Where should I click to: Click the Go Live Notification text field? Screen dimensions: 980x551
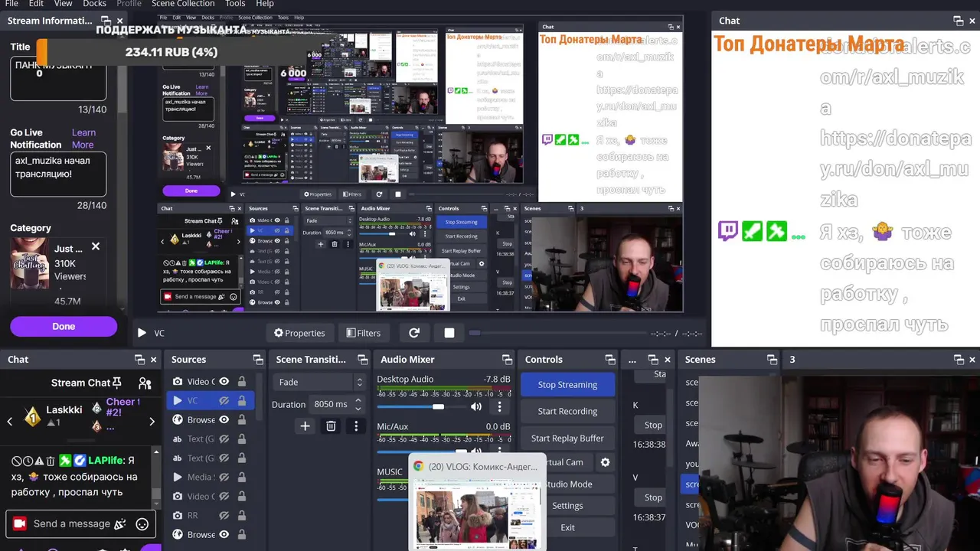pyautogui.click(x=58, y=174)
